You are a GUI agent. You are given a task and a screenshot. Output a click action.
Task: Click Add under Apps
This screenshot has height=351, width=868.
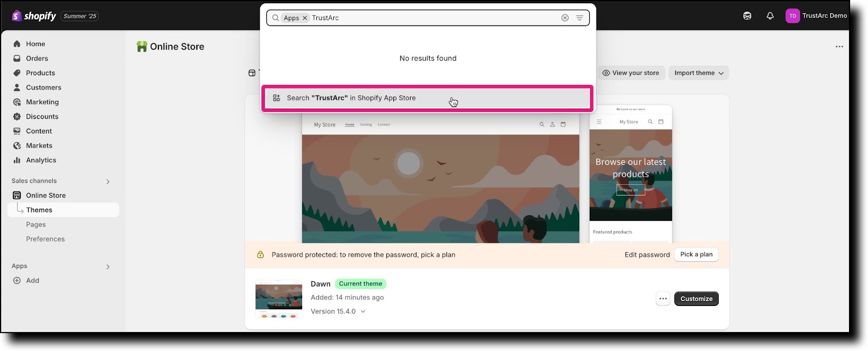coord(33,281)
